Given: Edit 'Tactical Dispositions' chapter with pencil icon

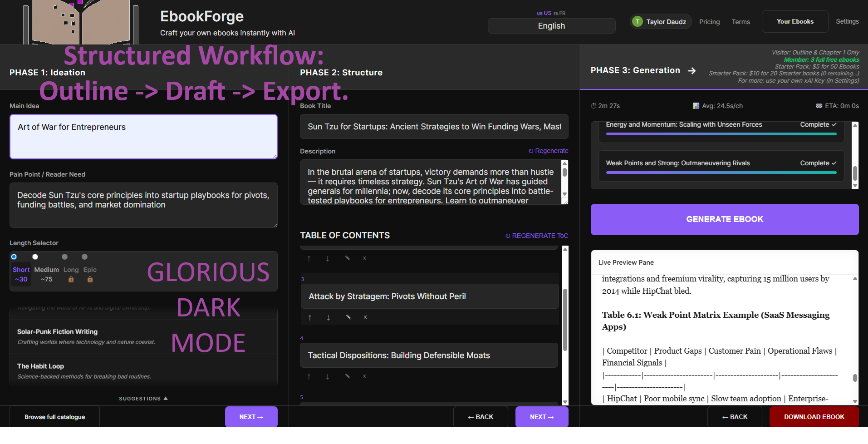Looking at the screenshot, I should tap(348, 376).
